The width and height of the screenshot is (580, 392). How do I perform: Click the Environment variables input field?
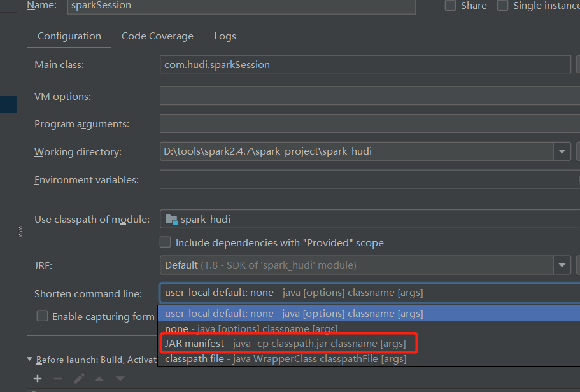370,179
